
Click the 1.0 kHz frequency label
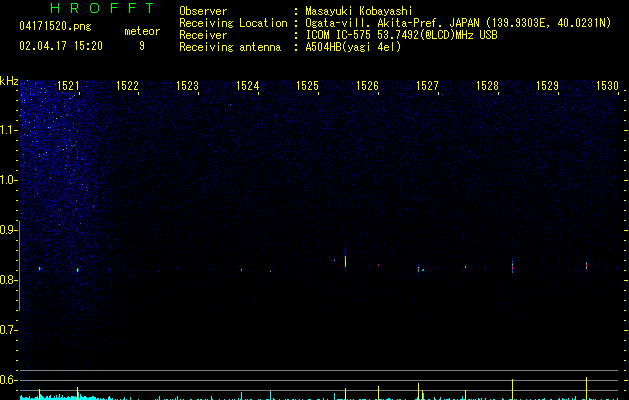8,180
